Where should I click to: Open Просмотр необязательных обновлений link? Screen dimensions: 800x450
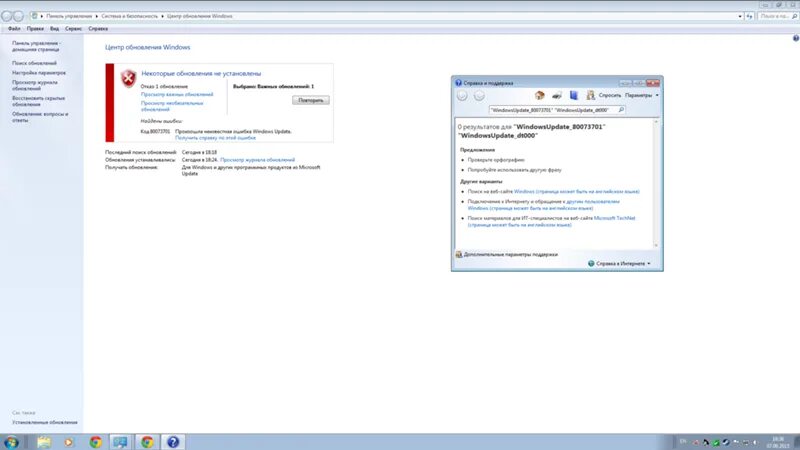click(172, 106)
